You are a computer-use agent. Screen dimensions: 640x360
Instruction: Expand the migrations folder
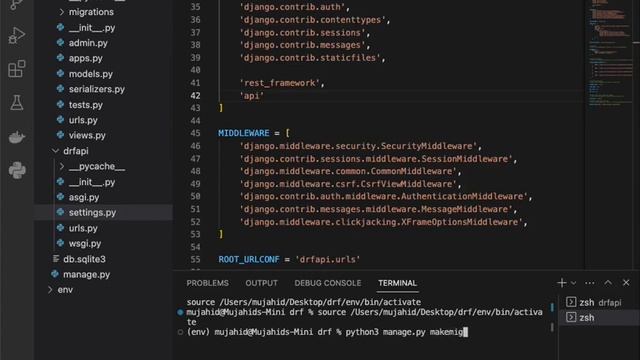61,12
